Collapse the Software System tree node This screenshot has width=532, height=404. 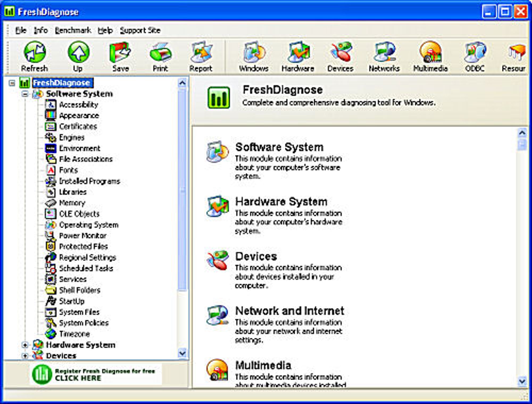[25, 94]
